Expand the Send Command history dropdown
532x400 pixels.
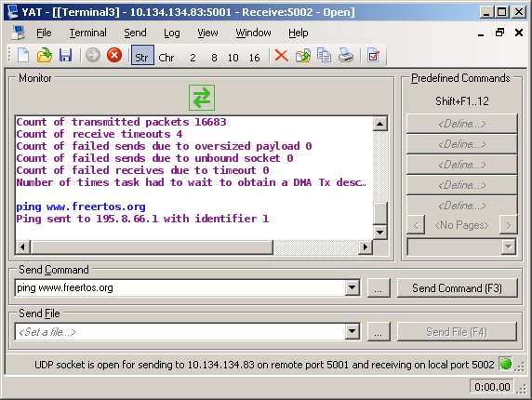[x=352, y=288]
